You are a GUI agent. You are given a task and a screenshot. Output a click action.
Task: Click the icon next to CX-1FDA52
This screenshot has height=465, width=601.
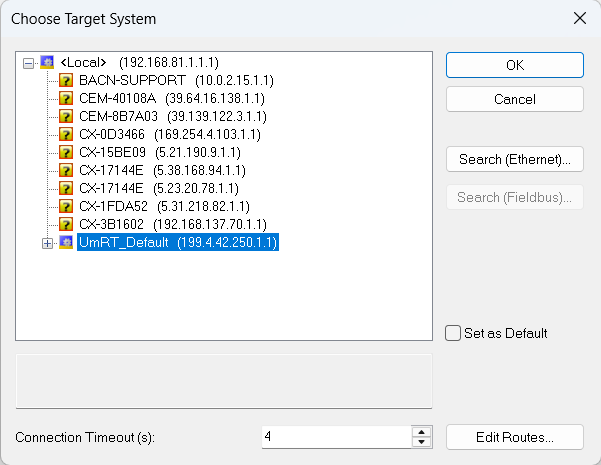66,206
